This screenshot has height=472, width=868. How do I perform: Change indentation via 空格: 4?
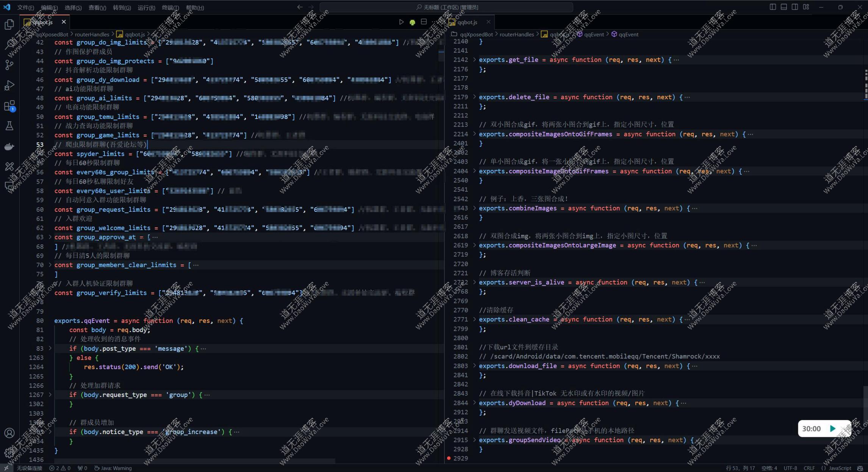click(x=769, y=468)
